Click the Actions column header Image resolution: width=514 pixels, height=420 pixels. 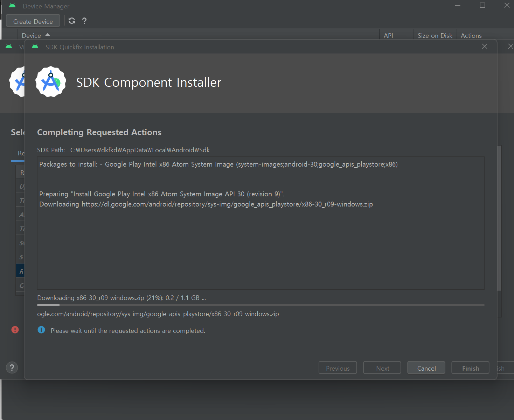(x=471, y=35)
